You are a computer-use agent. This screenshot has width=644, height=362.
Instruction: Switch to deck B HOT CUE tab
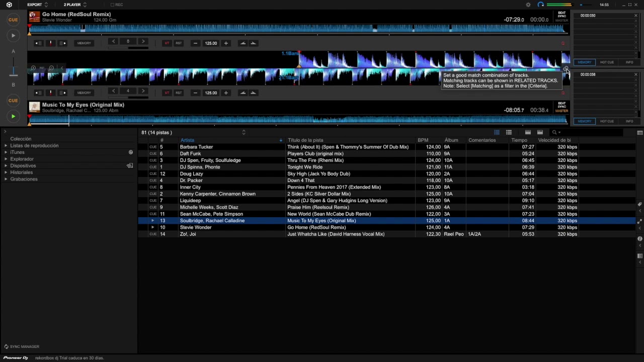(x=607, y=121)
